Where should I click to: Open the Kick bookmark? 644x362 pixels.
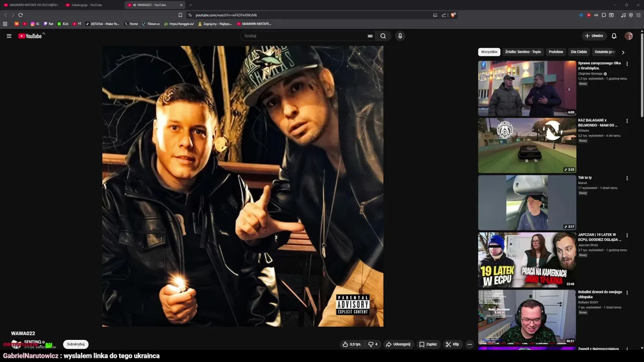pos(63,24)
